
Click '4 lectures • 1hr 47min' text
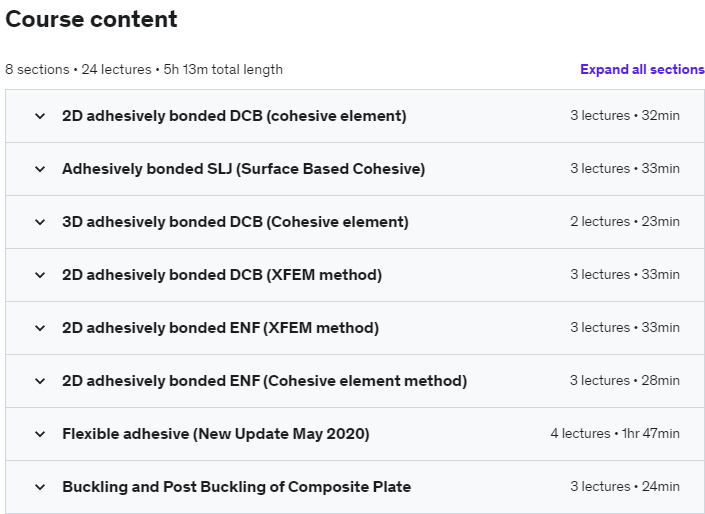click(x=615, y=434)
